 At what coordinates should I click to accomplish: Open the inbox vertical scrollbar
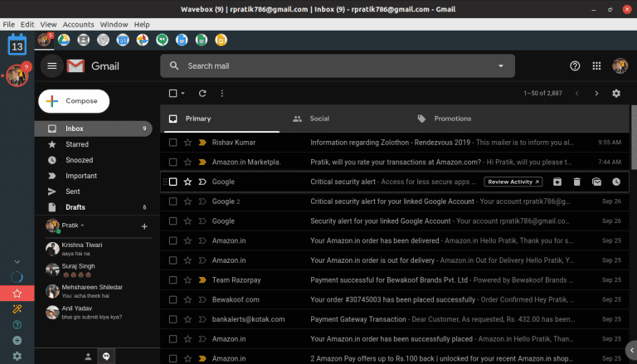point(634,138)
